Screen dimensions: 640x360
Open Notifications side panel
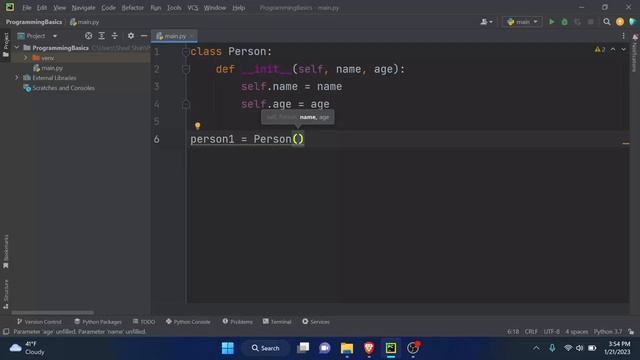point(635,53)
